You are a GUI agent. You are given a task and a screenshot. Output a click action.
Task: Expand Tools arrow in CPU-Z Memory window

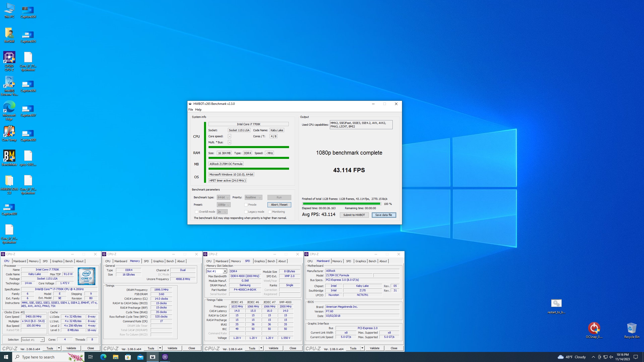coord(160,348)
